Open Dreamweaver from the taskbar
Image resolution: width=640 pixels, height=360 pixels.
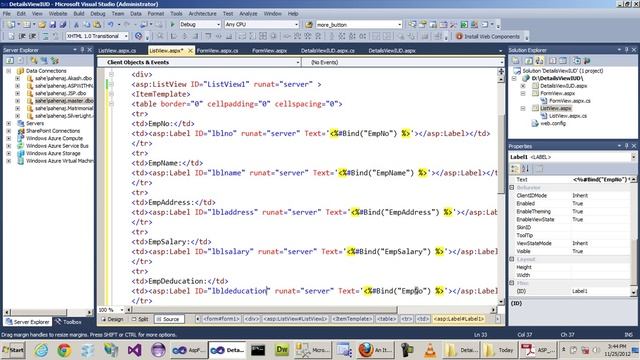(x=282, y=350)
